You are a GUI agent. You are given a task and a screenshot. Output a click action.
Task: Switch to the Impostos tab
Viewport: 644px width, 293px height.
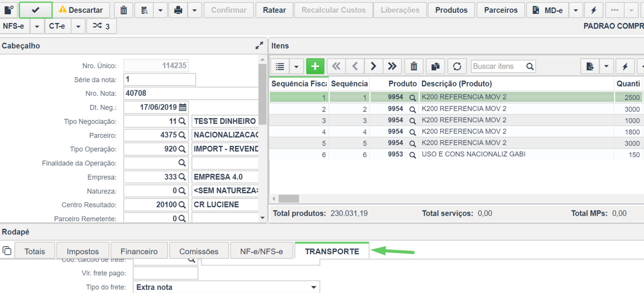83,251
